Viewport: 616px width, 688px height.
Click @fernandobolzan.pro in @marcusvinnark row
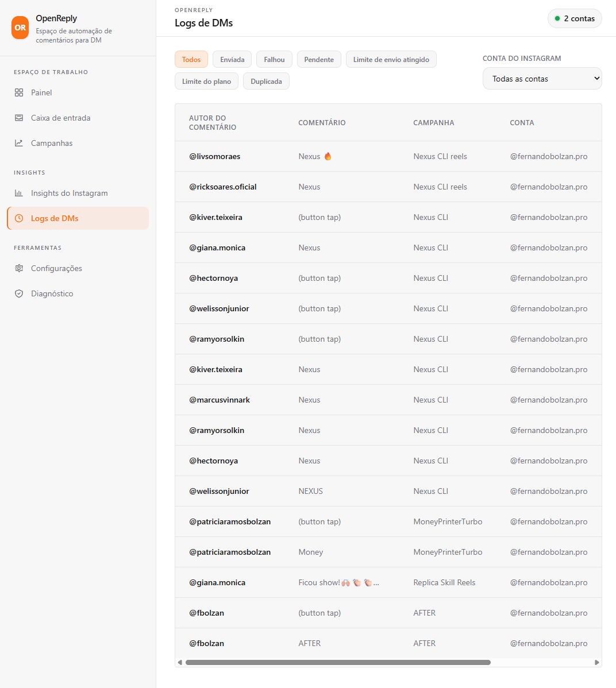pyautogui.click(x=548, y=400)
